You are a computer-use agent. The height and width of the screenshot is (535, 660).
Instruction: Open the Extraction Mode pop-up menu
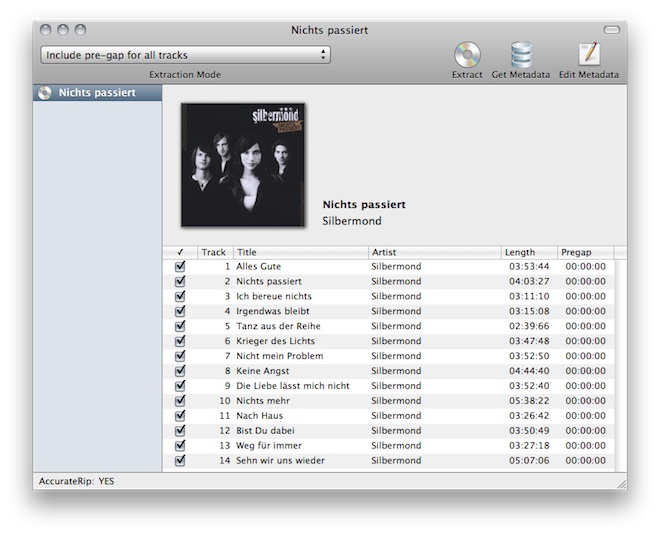[186, 55]
